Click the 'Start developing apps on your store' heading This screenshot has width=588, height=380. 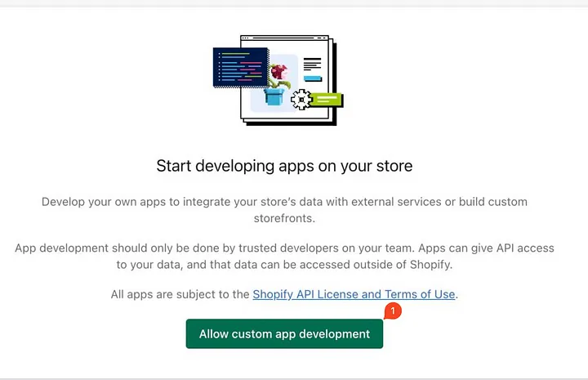[x=284, y=166]
